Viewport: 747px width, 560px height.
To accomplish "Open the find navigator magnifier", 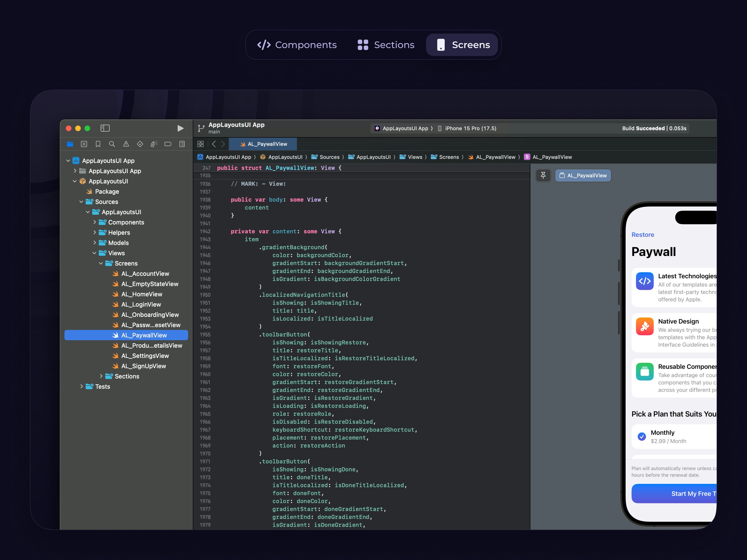I will [112, 144].
